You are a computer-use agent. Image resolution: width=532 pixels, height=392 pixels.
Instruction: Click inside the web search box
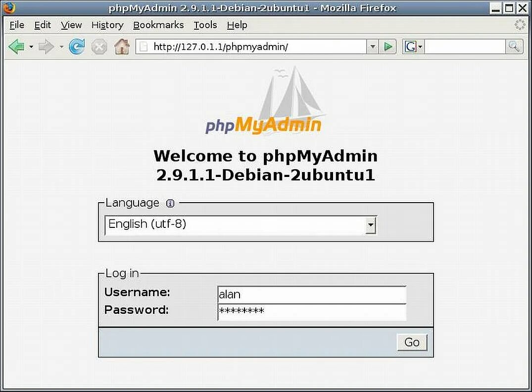click(465, 47)
